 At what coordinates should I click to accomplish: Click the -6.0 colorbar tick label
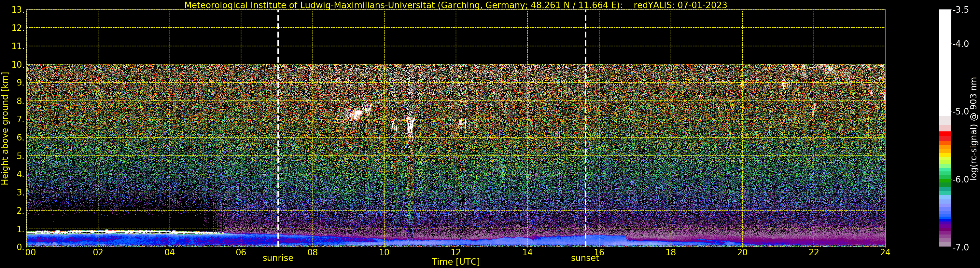pos(960,180)
